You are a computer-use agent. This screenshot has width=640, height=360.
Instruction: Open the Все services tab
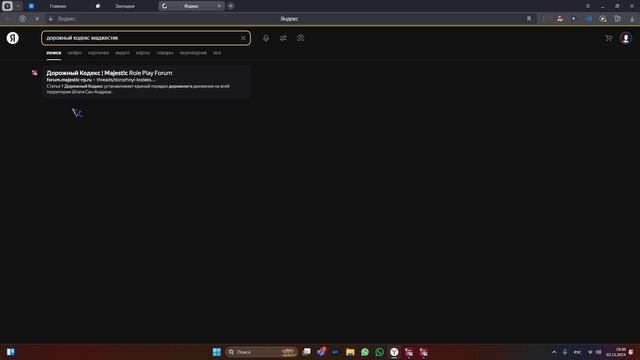tap(217, 53)
